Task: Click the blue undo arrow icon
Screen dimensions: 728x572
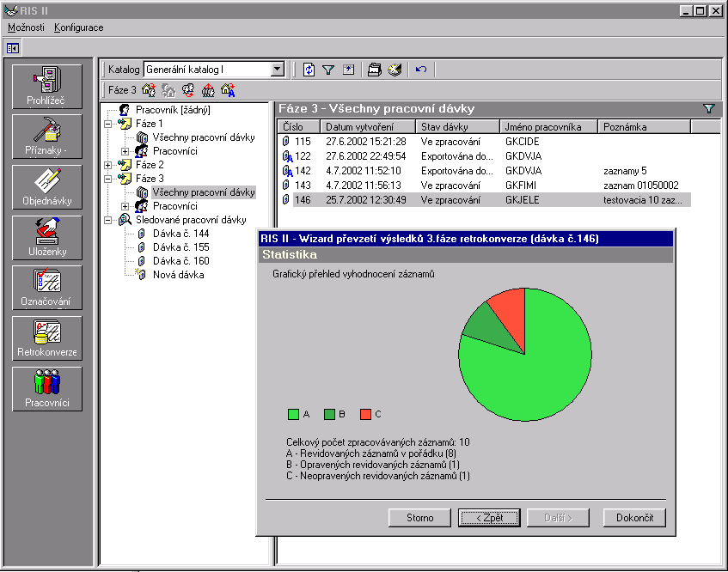Action: pyautogui.click(x=421, y=70)
